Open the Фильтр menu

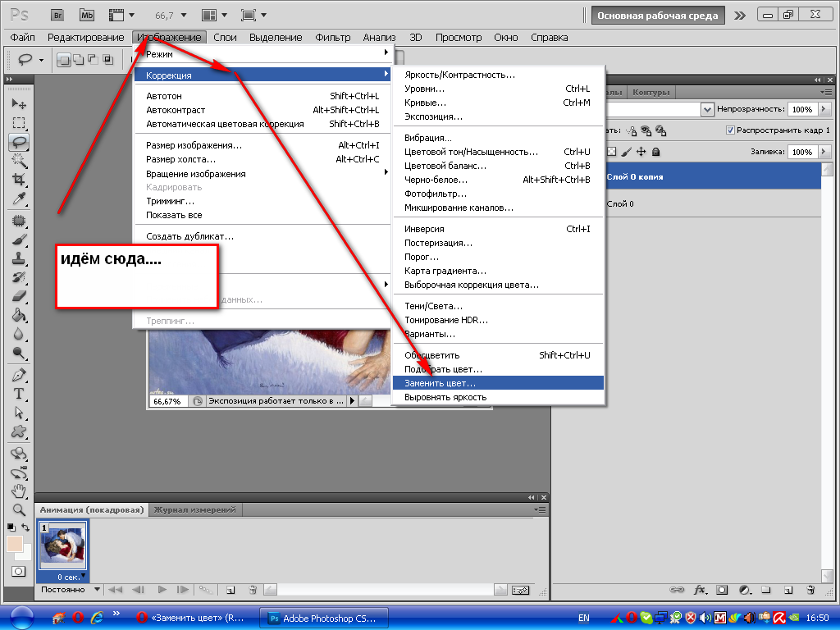click(x=333, y=38)
